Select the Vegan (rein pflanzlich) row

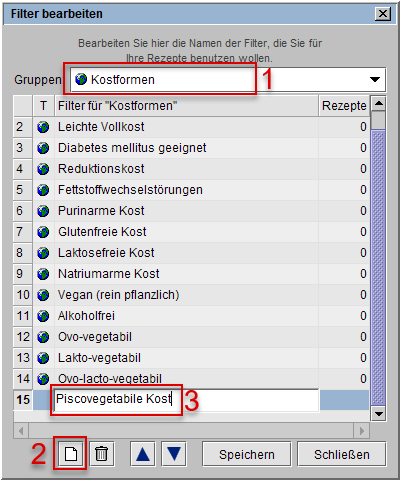[191, 295]
